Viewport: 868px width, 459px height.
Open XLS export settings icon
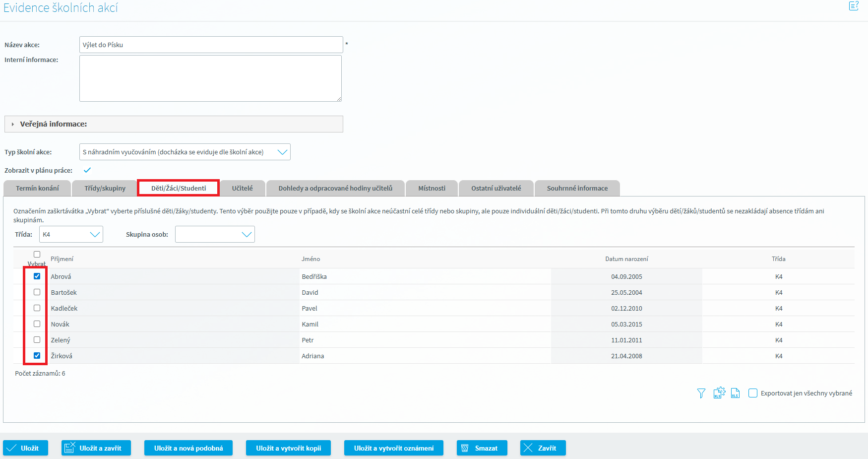pos(719,393)
